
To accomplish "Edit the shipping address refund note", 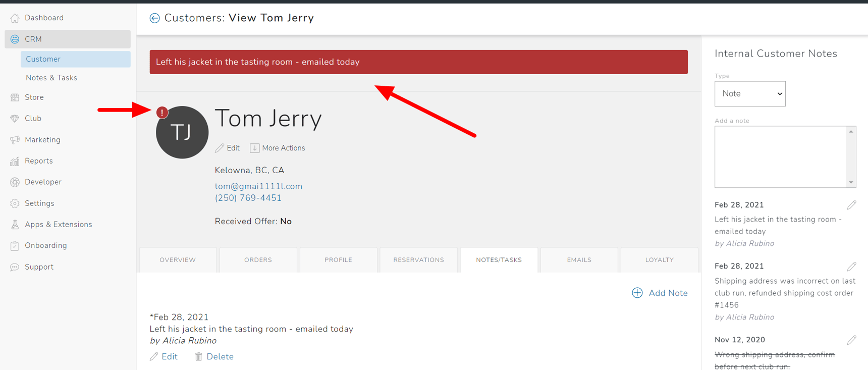I will tap(851, 267).
